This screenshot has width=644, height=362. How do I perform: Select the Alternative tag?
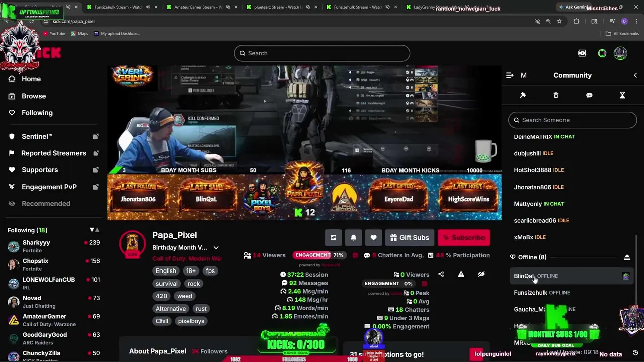[171, 309]
